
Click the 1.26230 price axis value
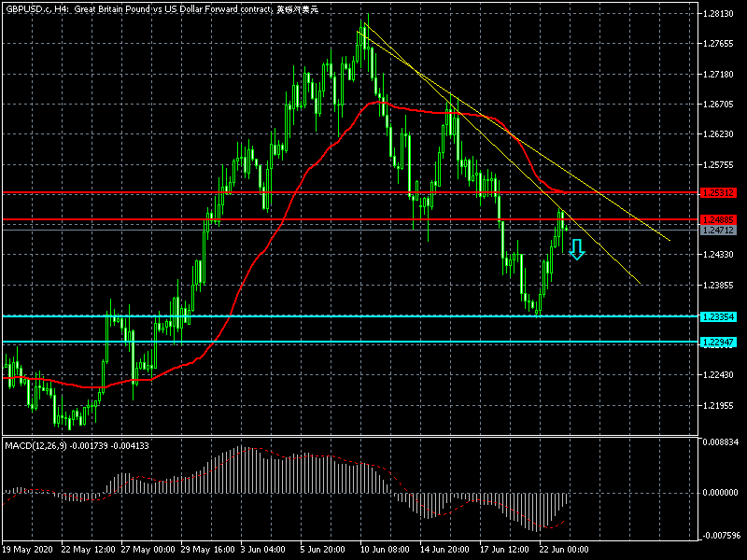718,134
